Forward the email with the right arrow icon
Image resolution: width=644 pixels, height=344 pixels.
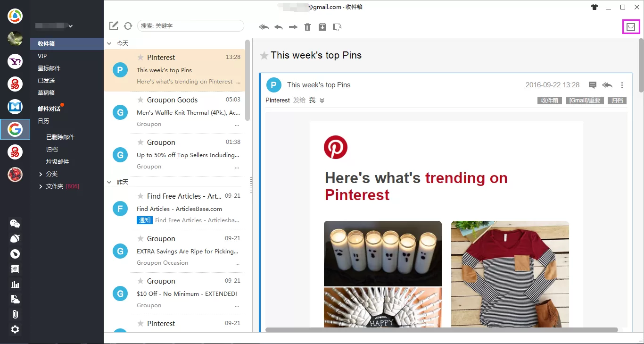[293, 27]
